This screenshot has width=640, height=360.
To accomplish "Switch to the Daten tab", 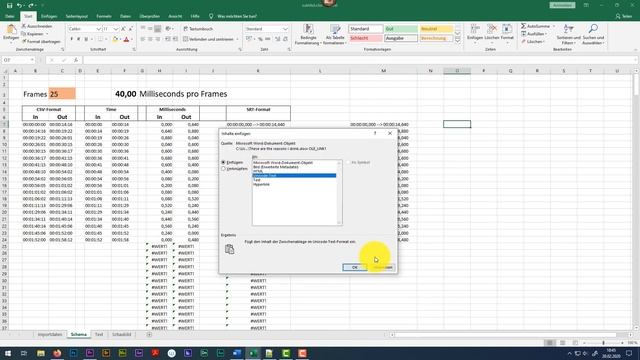I will [125, 16].
